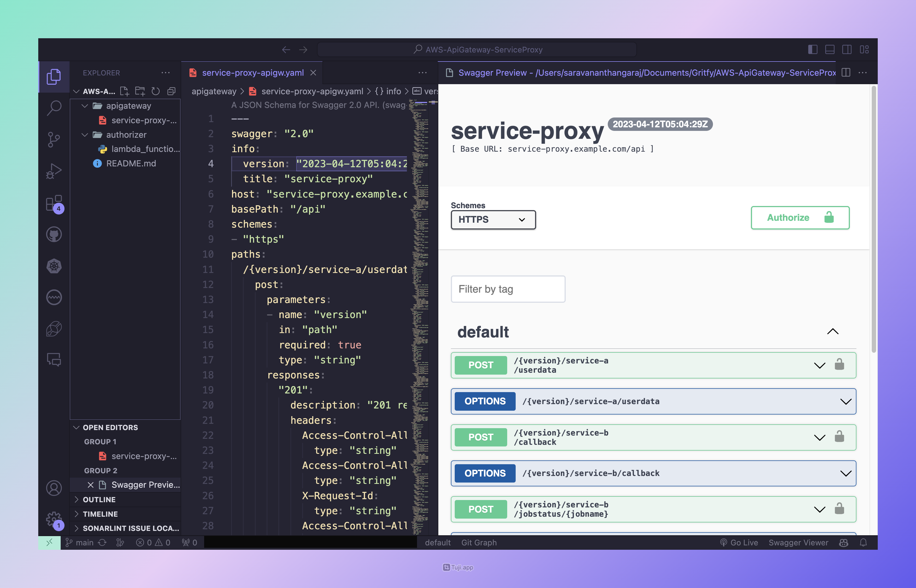
Task: Toggle lock on POST service-a userdata
Action: [x=839, y=365]
